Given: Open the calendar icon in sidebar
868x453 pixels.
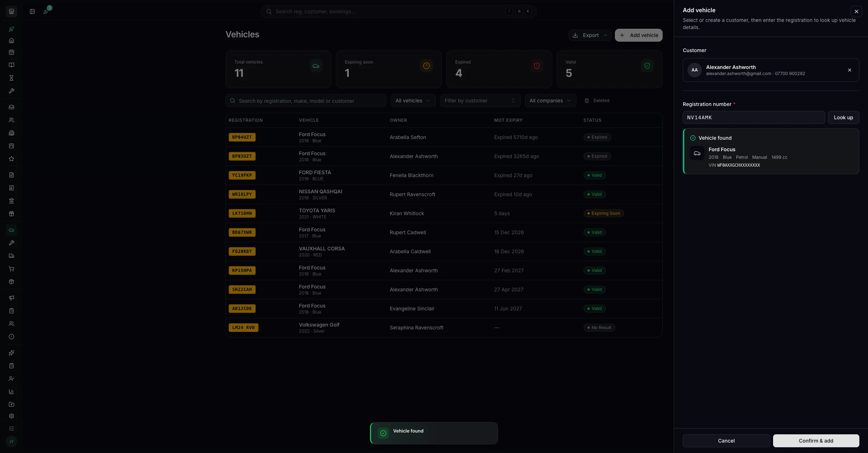Looking at the screenshot, I should (12, 52).
